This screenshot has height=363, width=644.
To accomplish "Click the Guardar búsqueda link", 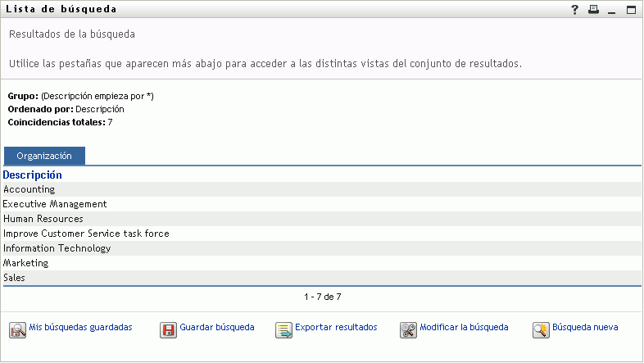I will pyautogui.click(x=216, y=327).
